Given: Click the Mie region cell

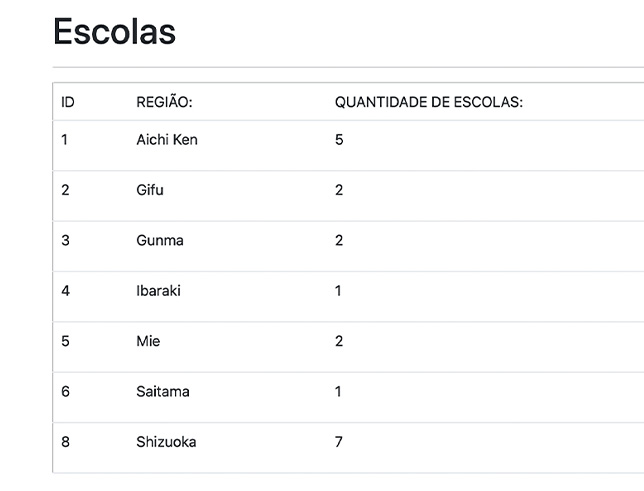Looking at the screenshot, I should (x=148, y=341).
